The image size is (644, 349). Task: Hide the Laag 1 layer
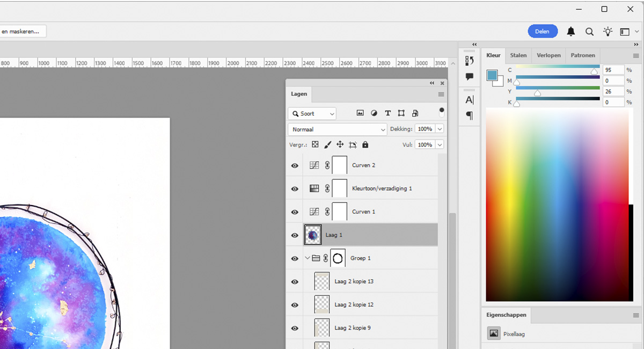295,235
